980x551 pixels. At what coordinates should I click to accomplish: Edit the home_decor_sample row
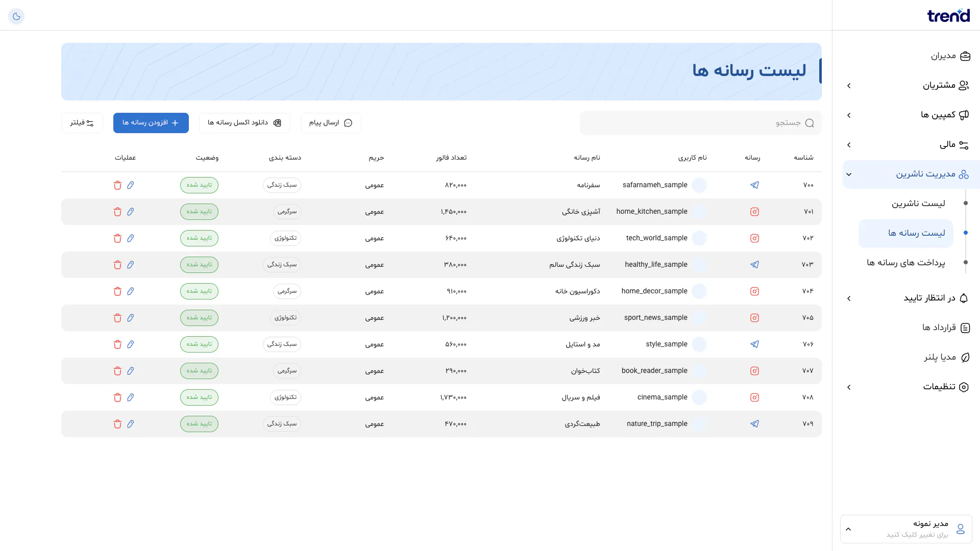pos(131,291)
